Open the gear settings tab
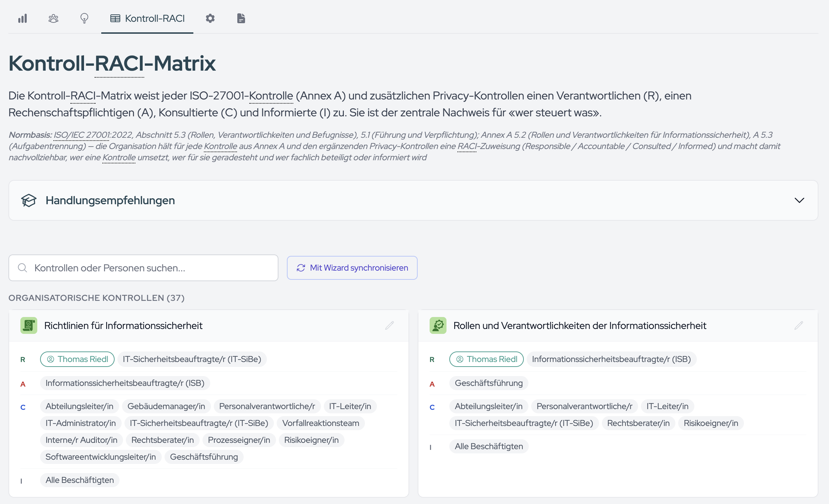The height and width of the screenshot is (504, 829). [x=210, y=18]
